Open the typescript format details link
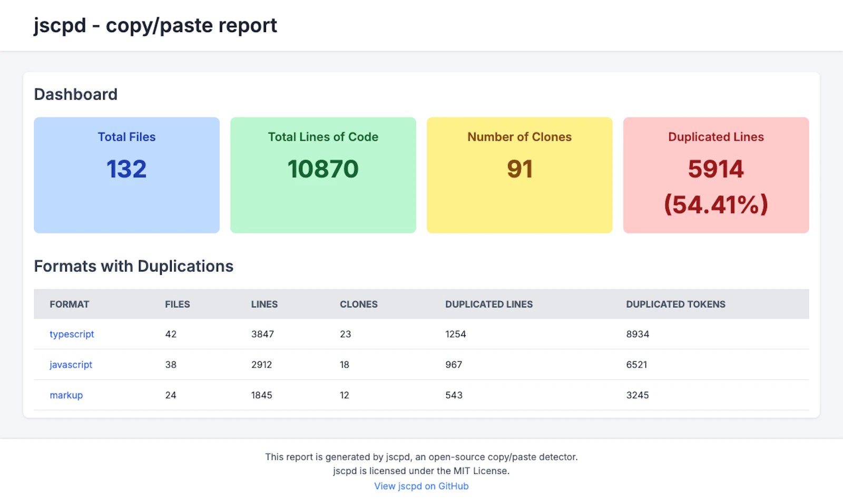 [72, 334]
